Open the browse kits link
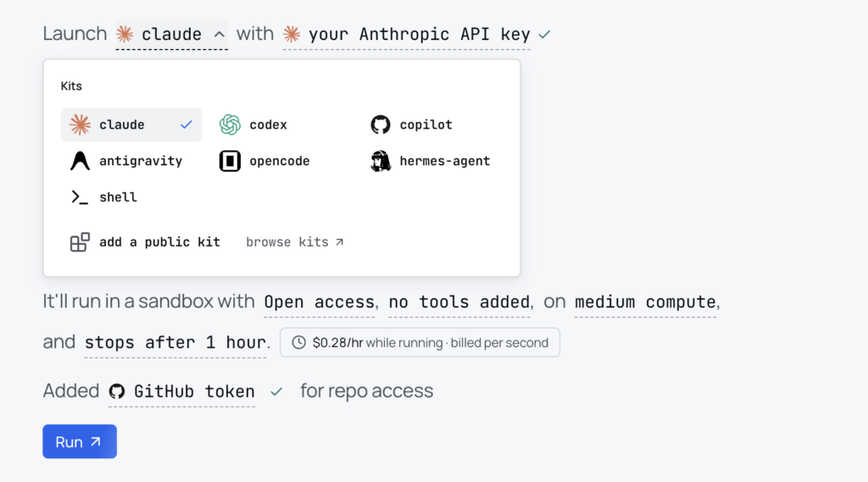The height and width of the screenshot is (482, 868). (294, 242)
